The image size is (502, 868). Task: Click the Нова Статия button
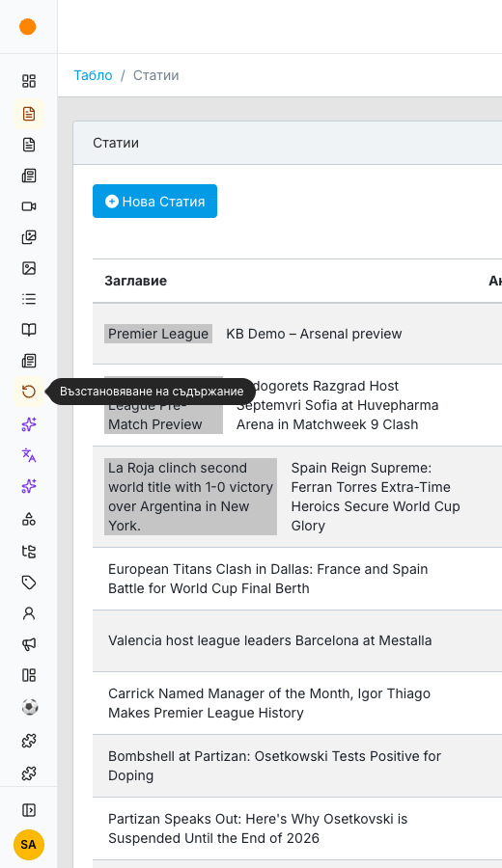click(154, 201)
